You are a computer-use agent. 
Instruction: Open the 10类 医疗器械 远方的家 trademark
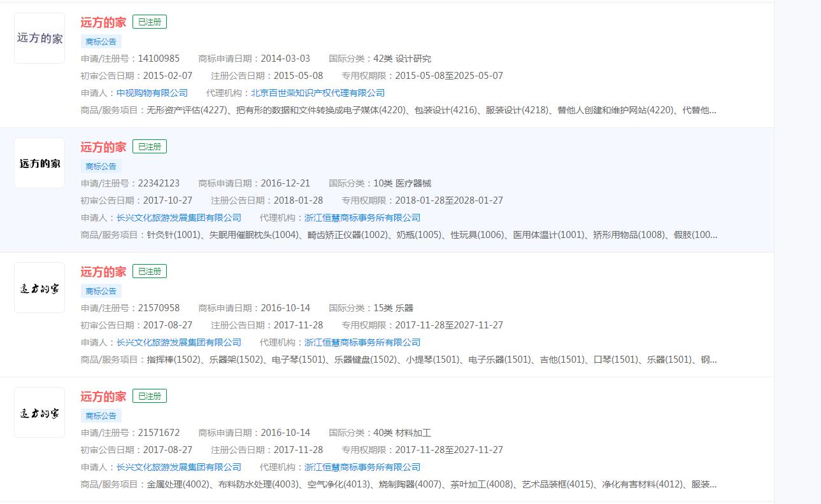tap(103, 146)
